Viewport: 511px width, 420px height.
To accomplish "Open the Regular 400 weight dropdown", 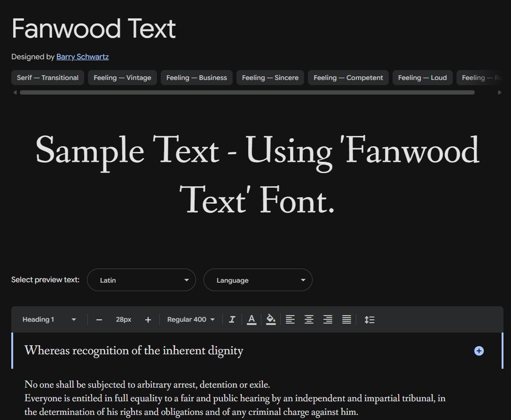I will (x=191, y=319).
